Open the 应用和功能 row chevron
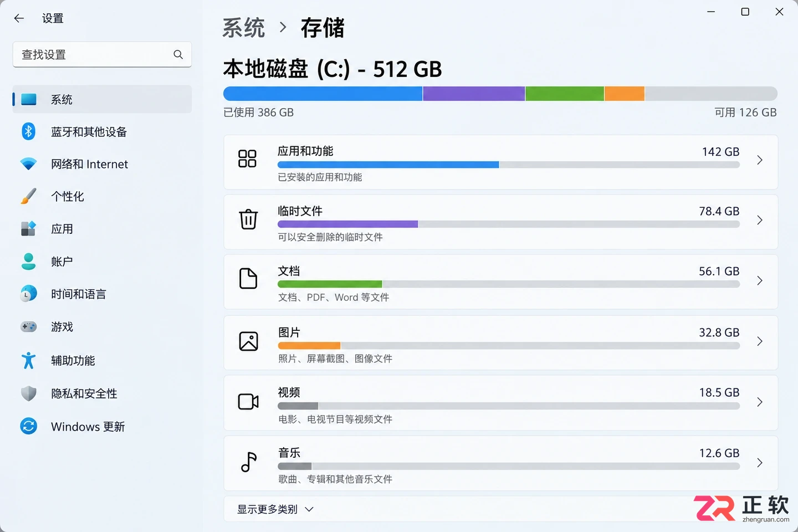This screenshot has height=532, width=798. pos(760,160)
